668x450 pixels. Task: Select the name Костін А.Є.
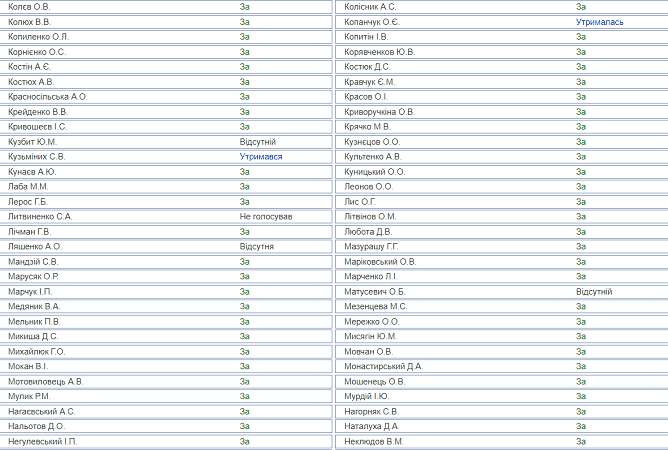pyautogui.click(x=29, y=67)
